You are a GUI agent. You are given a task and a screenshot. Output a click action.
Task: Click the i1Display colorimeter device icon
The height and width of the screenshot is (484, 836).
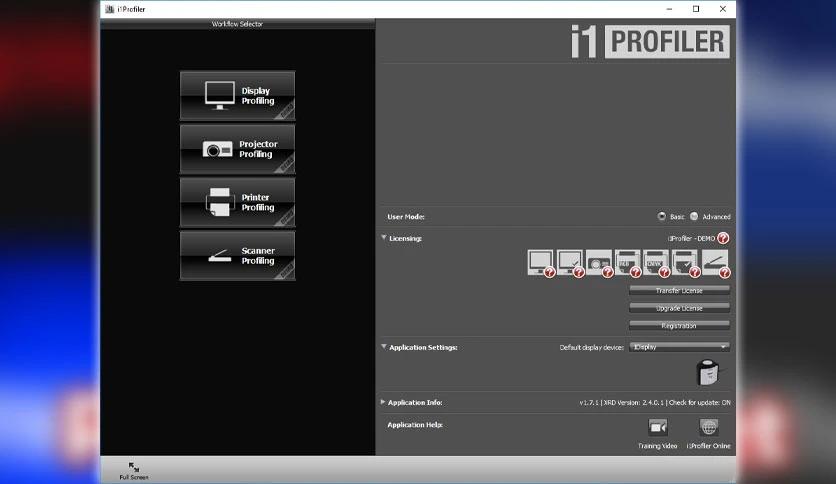[708, 372]
